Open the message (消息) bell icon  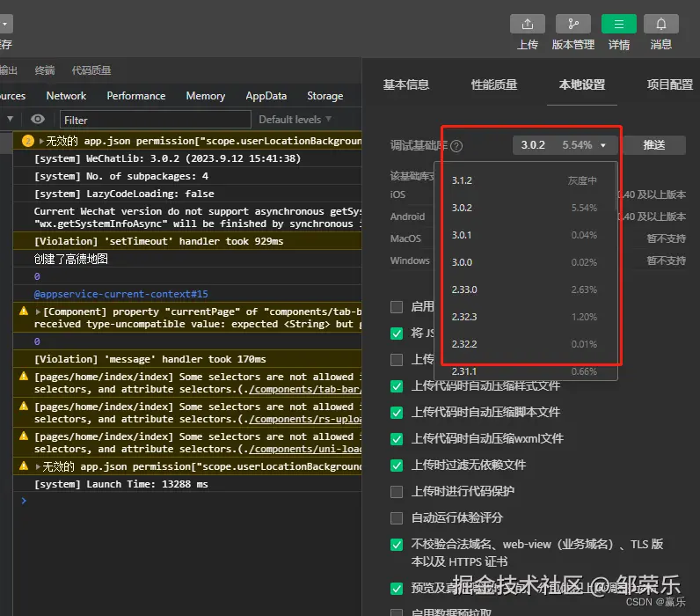[x=661, y=25]
